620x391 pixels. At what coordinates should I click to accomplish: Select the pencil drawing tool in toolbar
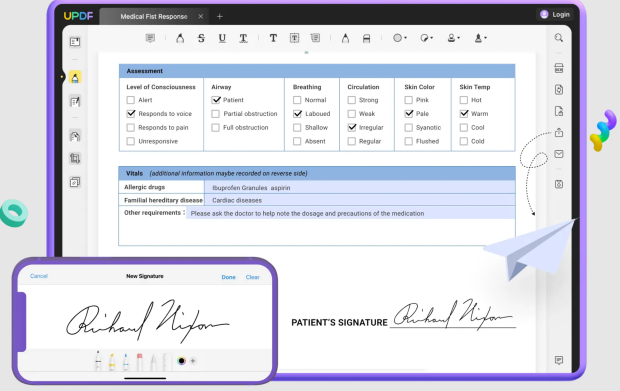(x=345, y=38)
